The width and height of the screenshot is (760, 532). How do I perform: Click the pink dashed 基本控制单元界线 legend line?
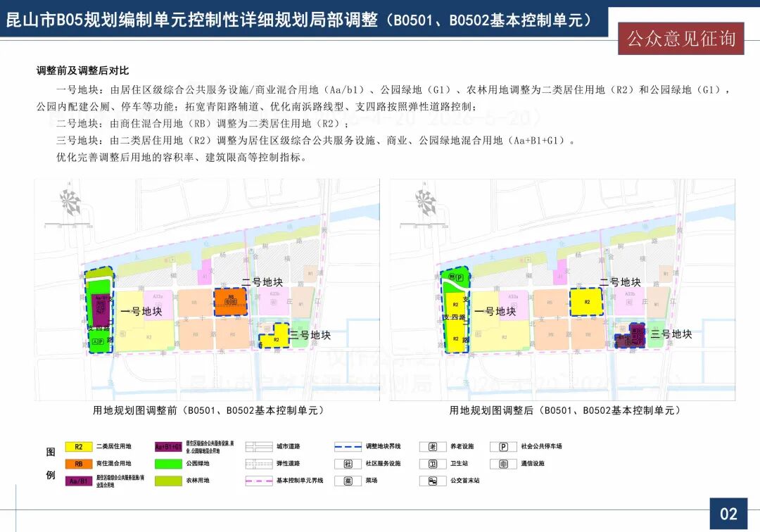(x=258, y=481)
